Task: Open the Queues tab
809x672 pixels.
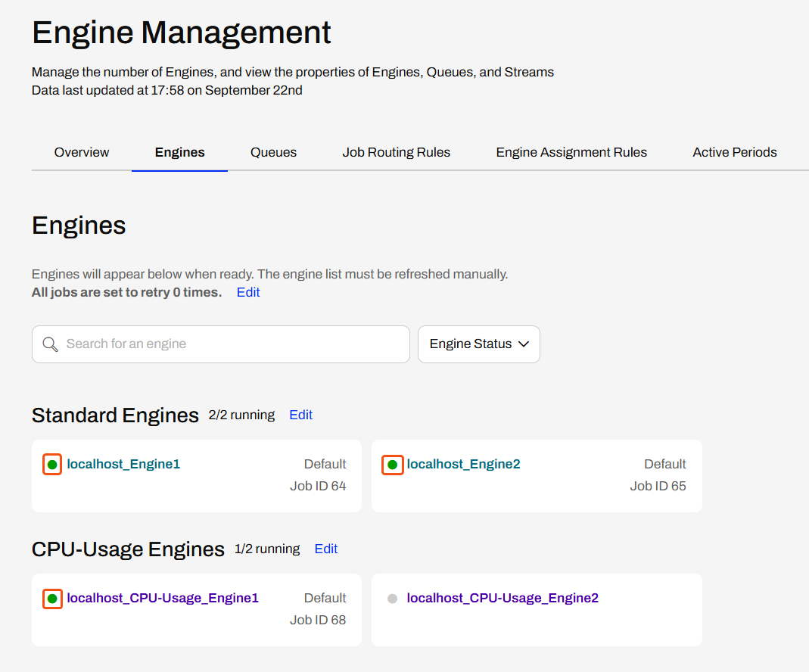Action: point(273,152)
